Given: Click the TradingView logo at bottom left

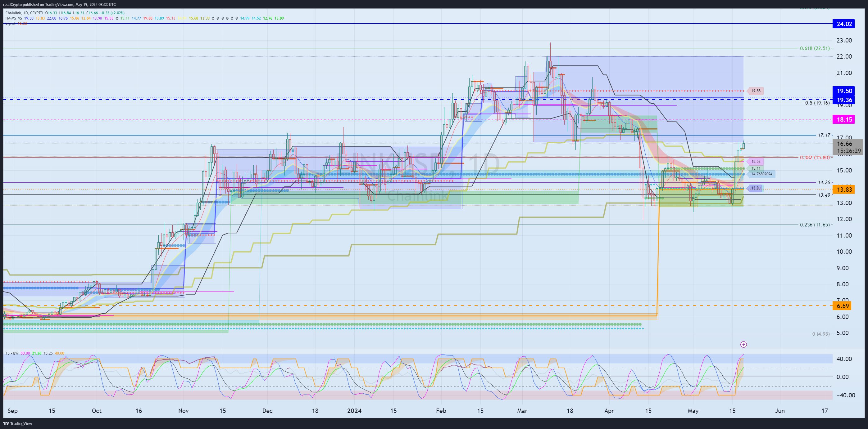Looking at the screenshot, I should (17, 423).
